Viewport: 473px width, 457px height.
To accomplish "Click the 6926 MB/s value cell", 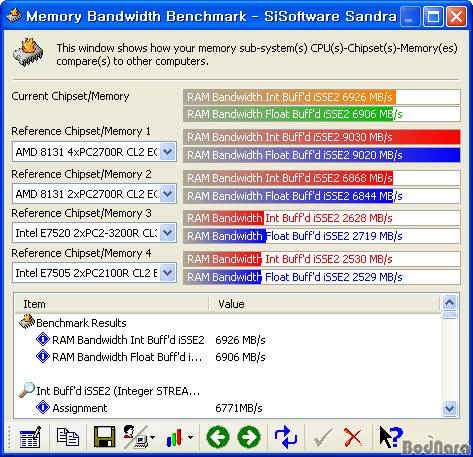I will click(240, 340).
